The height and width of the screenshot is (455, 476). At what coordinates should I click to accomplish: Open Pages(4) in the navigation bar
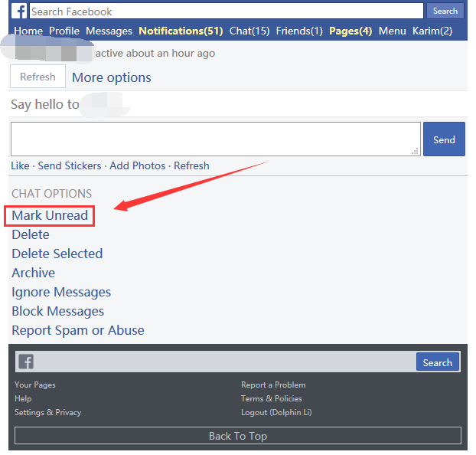(x=350, y=31)
